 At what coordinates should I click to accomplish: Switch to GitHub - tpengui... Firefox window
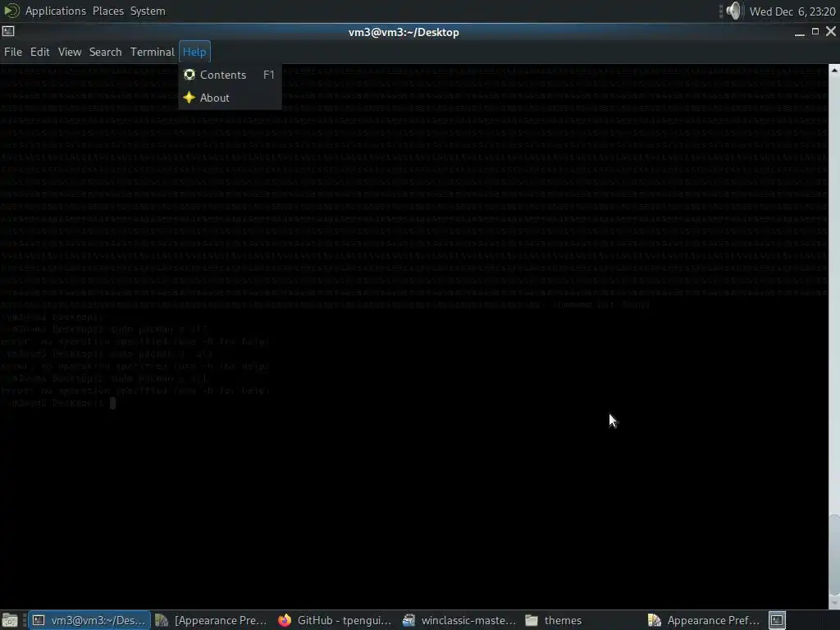[335, 620]
